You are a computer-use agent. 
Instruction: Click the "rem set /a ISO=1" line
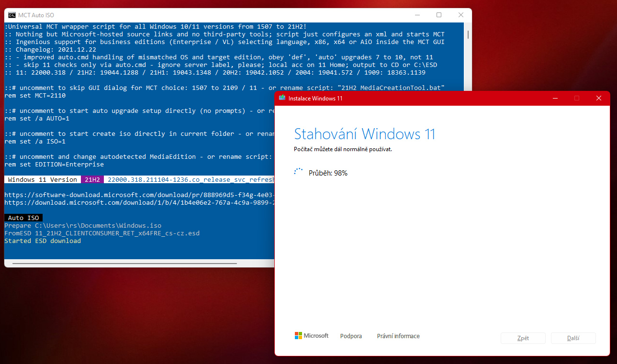click(x=35, y=141)
